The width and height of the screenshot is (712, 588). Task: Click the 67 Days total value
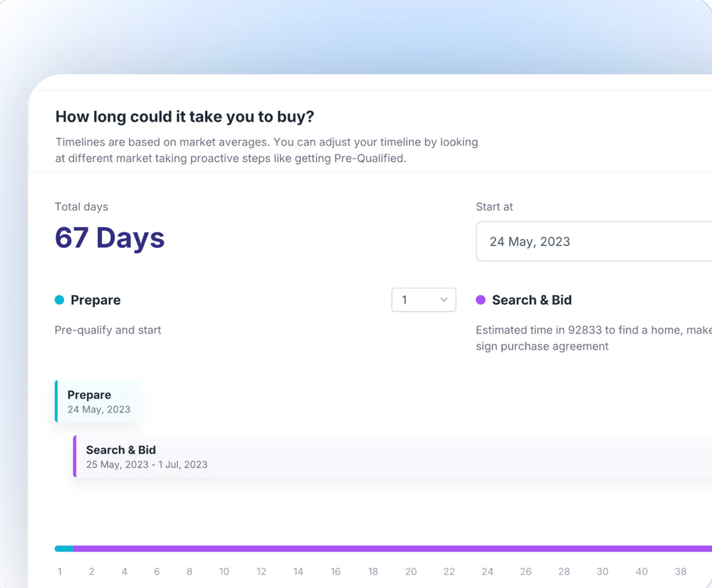pos(109,238)
